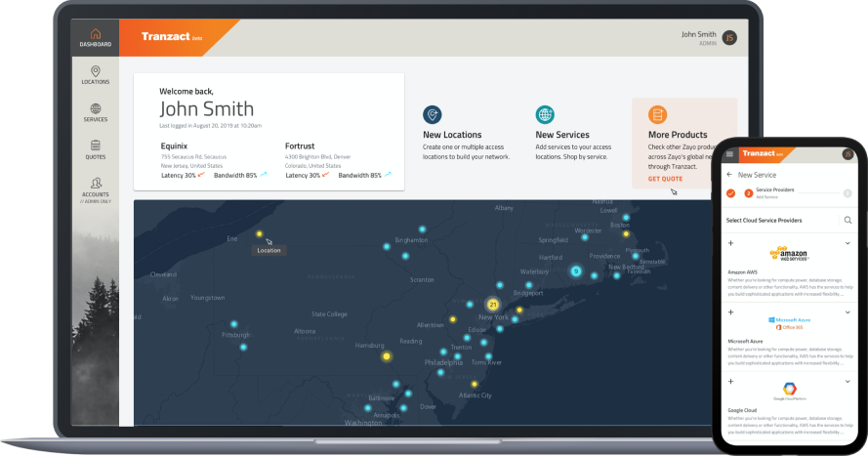Screen dimensions: 868x456
Task: Open Accounts admin section in sidebar
Action: click(95, 187)
